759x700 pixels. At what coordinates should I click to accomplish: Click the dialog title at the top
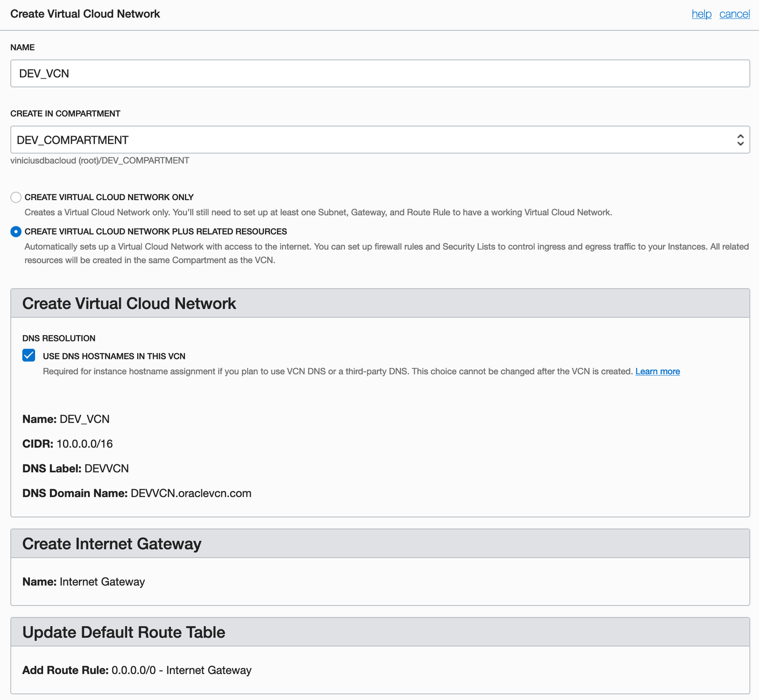(85, 14)
